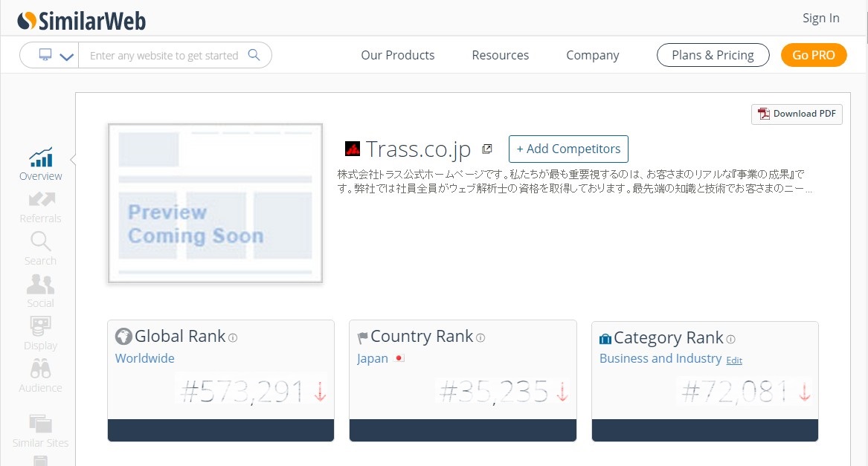Click the Worldwide link
868x466 pixels.
[x=144, y=358]
